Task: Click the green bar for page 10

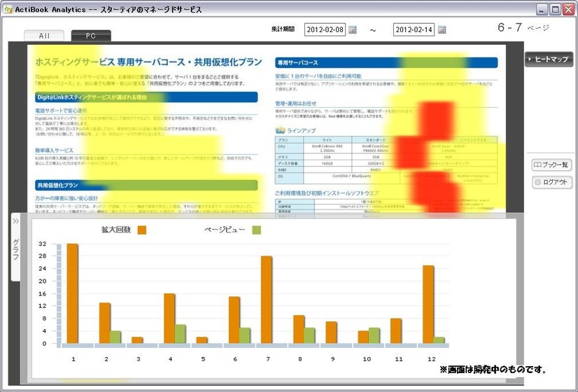Action: (374, 335)
